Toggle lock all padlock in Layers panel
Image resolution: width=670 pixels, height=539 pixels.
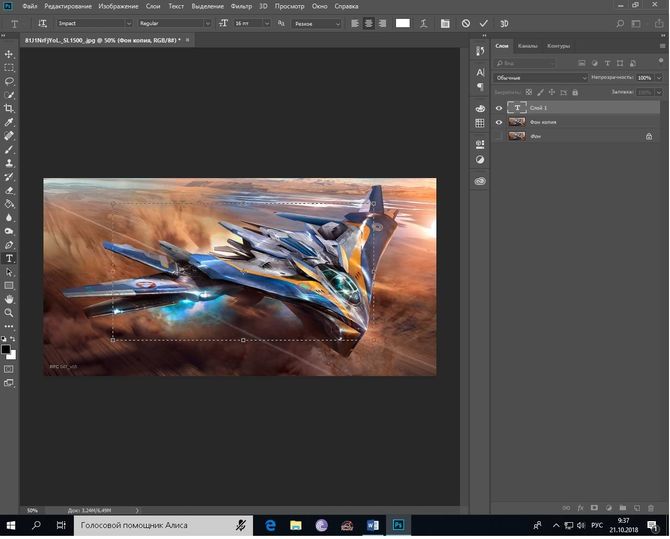(575, 92)
